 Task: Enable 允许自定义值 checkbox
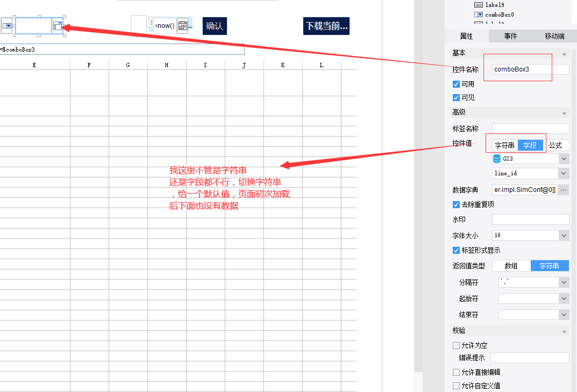457,386
